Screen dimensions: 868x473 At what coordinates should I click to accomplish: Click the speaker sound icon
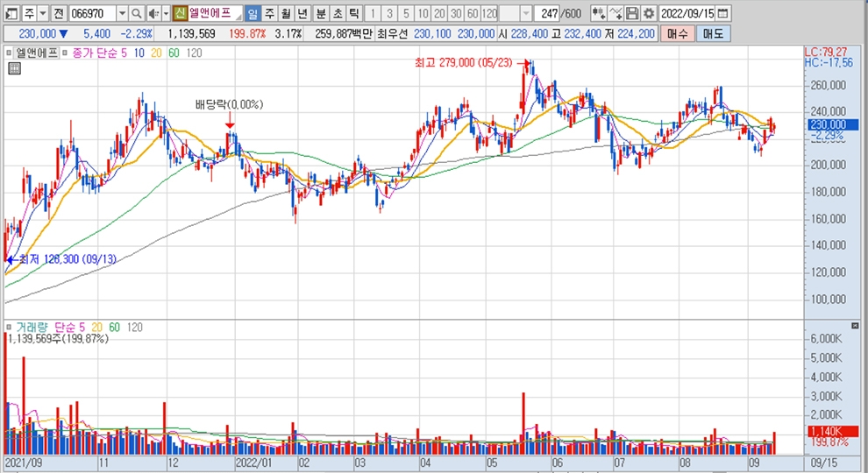(x=153, y=14)
